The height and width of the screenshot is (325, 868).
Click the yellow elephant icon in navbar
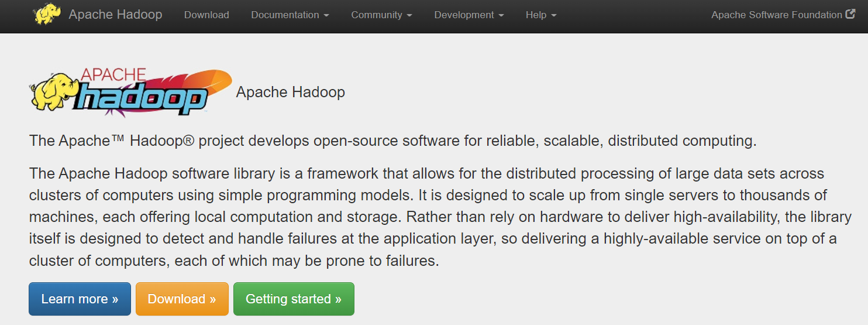[47, 15]
